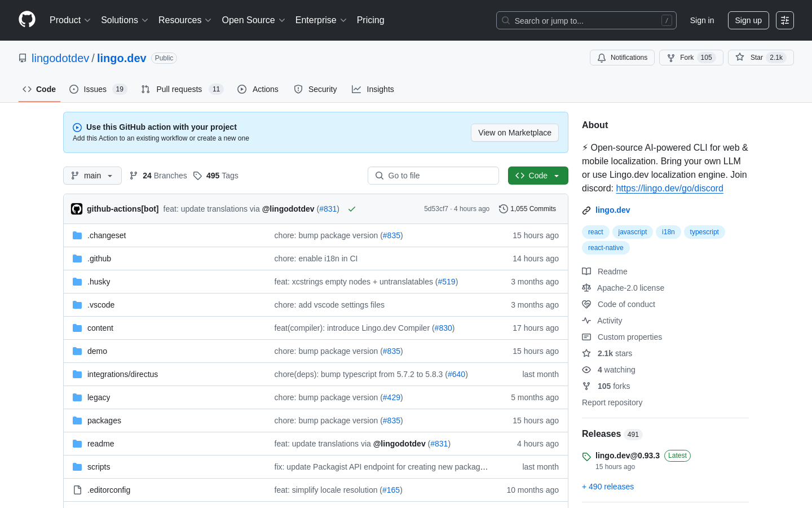Expand the Open Source menu
The height and width of the screenshot is (508, 812).
pyautogui.click(x=254, y=20)
